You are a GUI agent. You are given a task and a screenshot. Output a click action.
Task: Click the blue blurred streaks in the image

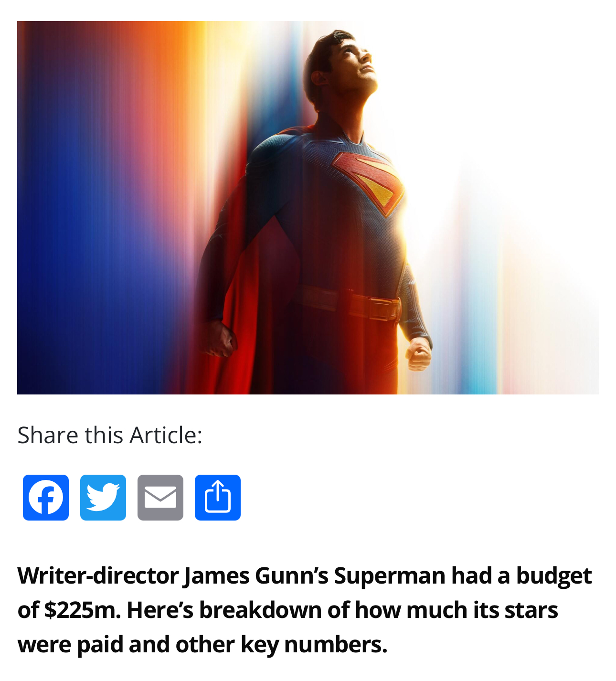(72, 239)
